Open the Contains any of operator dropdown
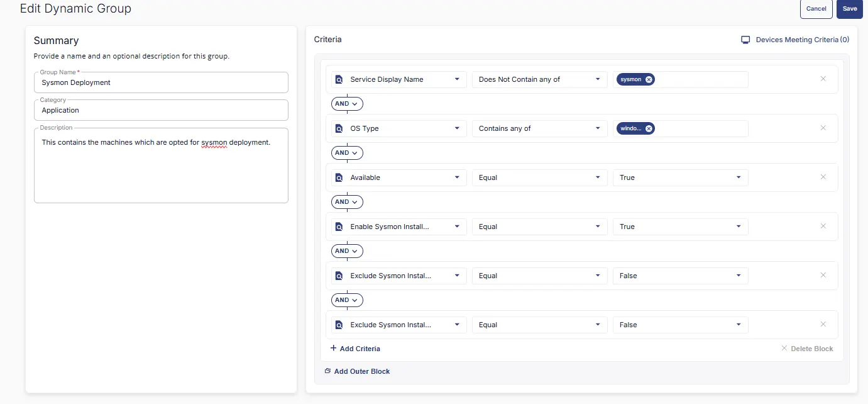 [598, 128]
